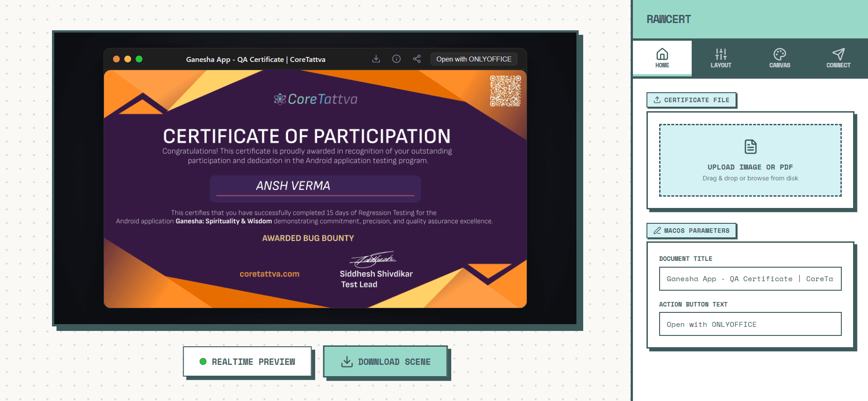868x401 pixels.
Task: Click the Download Scene button
Action: [x=385, y=361]
